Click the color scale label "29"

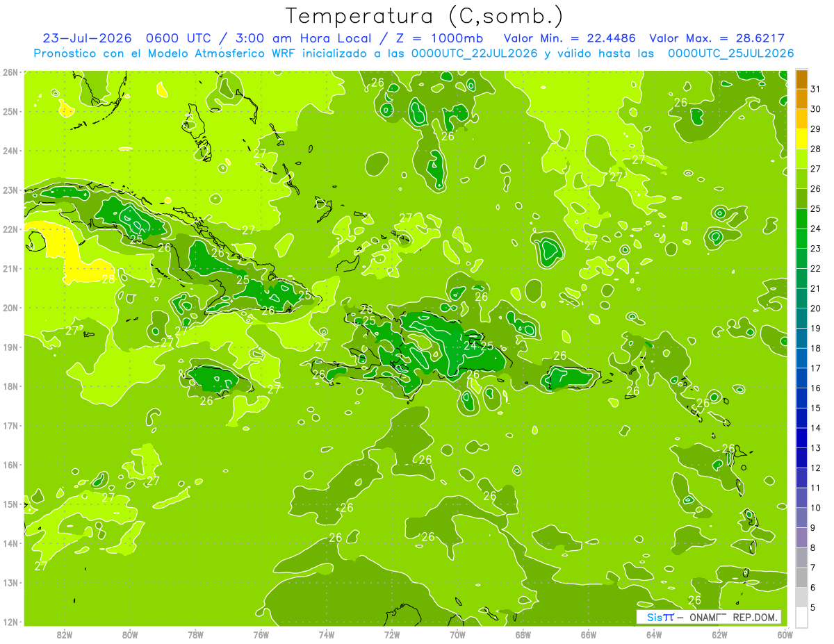click(x=816, y=129)
